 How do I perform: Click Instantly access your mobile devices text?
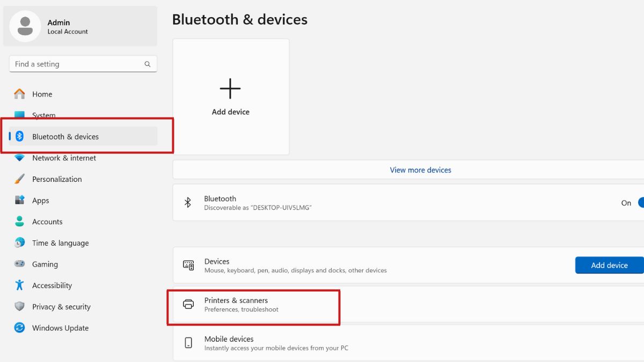[276, 348]
